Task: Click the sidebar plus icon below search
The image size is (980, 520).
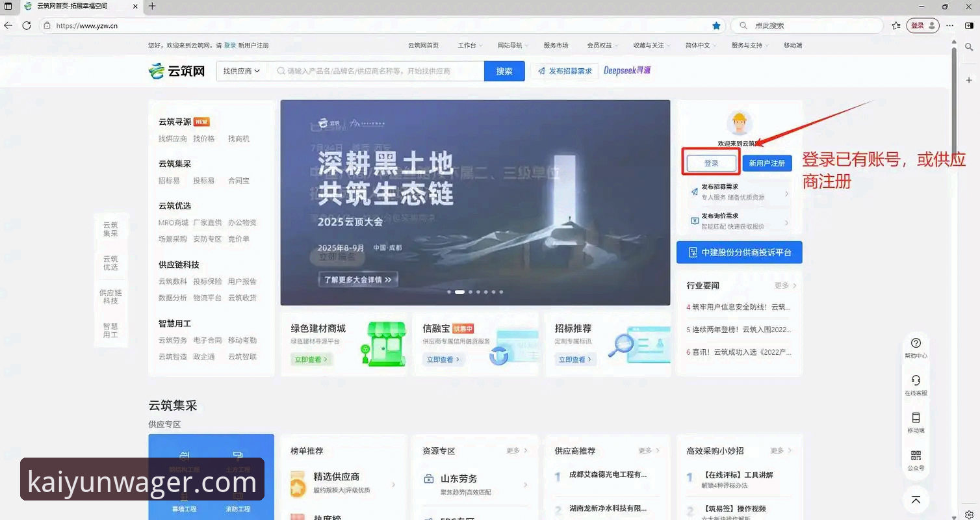Action: coord(969,79)
